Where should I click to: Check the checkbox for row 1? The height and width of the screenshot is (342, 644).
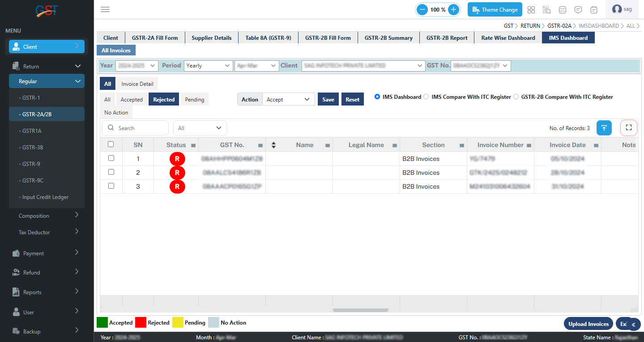111,158
